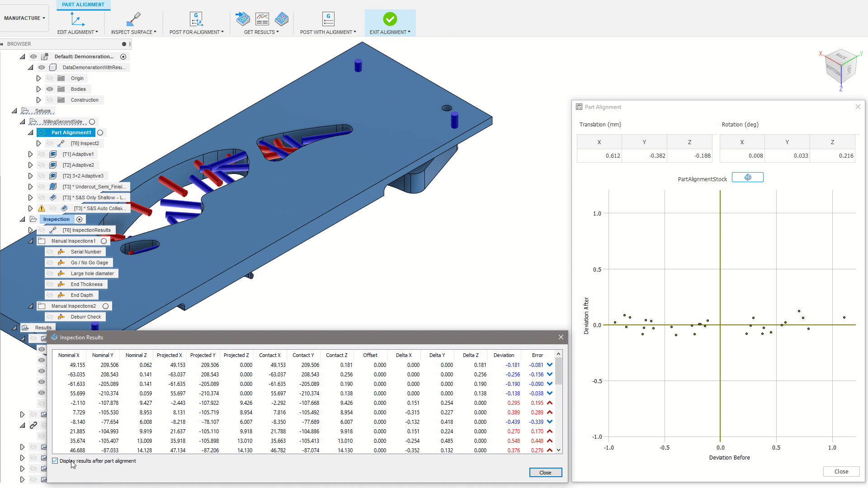Image resolution: width=868 pixels, height=488 pixels.
Task: Click the chart-style Get Results icon
Action: coord(262,19)
